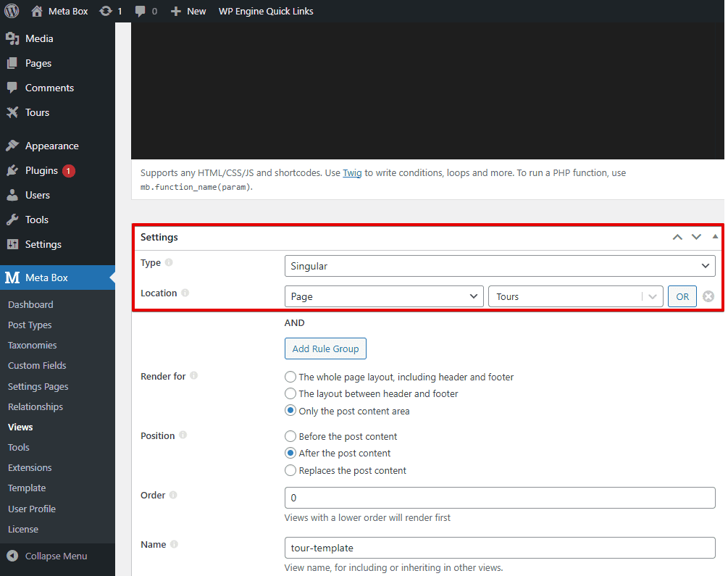
Task: Select 'Replaces the post content' option
Action: [x=290, y=470]
